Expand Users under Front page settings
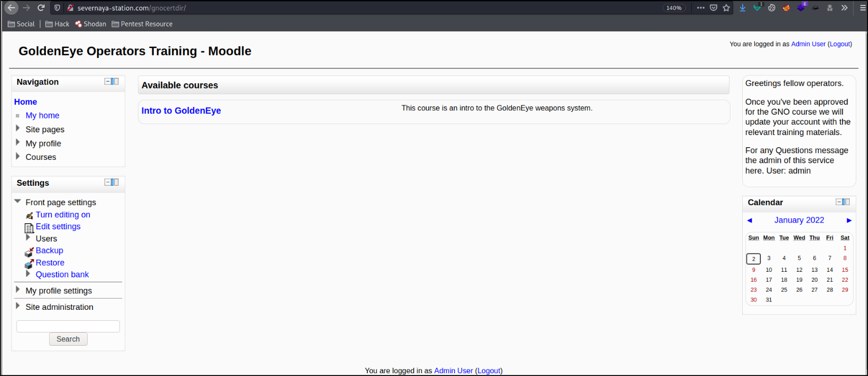The image size is (868, 376). [28, 238]
